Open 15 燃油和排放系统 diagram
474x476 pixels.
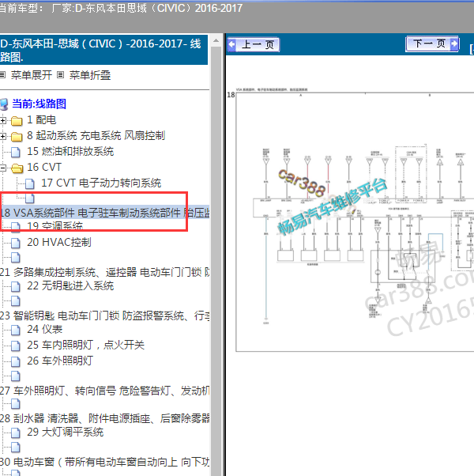click(x=70, y=152)
